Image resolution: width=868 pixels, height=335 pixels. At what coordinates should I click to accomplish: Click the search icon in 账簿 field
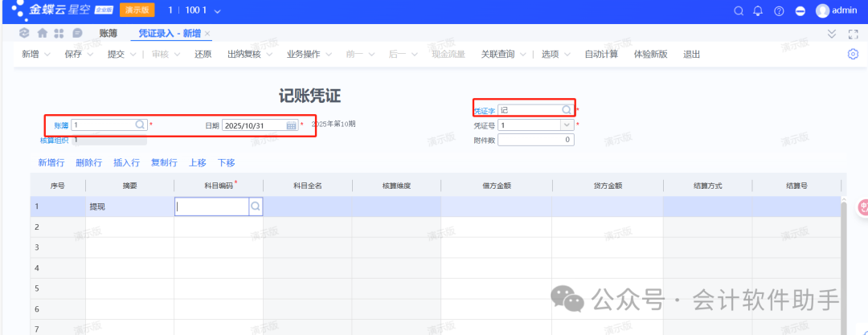coord(140,125)
